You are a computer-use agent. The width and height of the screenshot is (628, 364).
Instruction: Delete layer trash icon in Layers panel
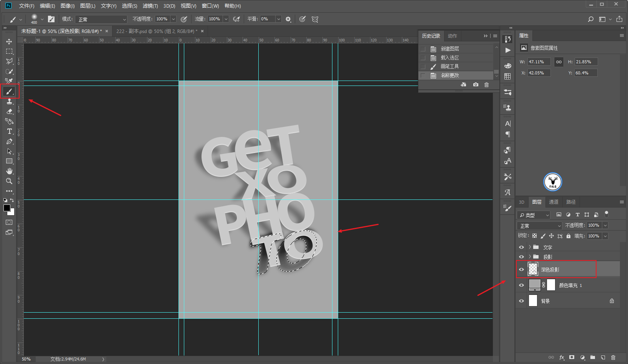pos(613,357)
